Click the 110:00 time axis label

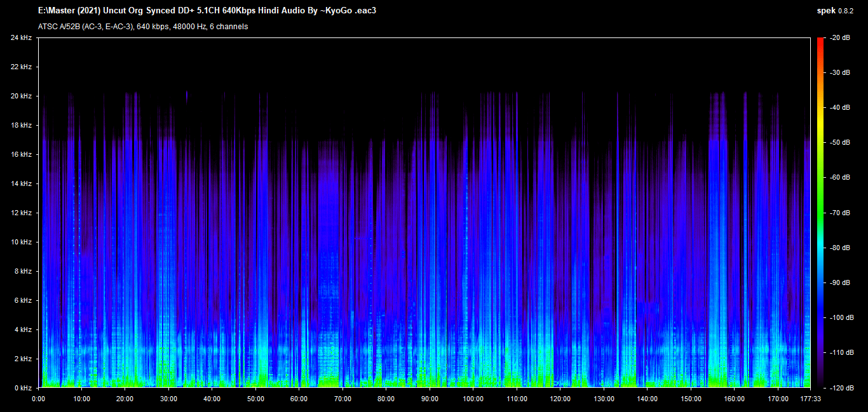point(517,399)
